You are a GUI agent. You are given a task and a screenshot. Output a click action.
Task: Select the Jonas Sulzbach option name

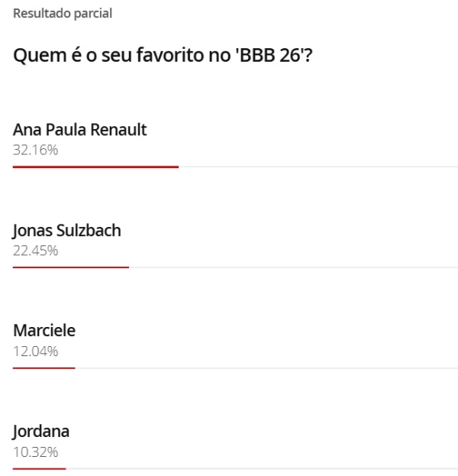click(67, 231)
